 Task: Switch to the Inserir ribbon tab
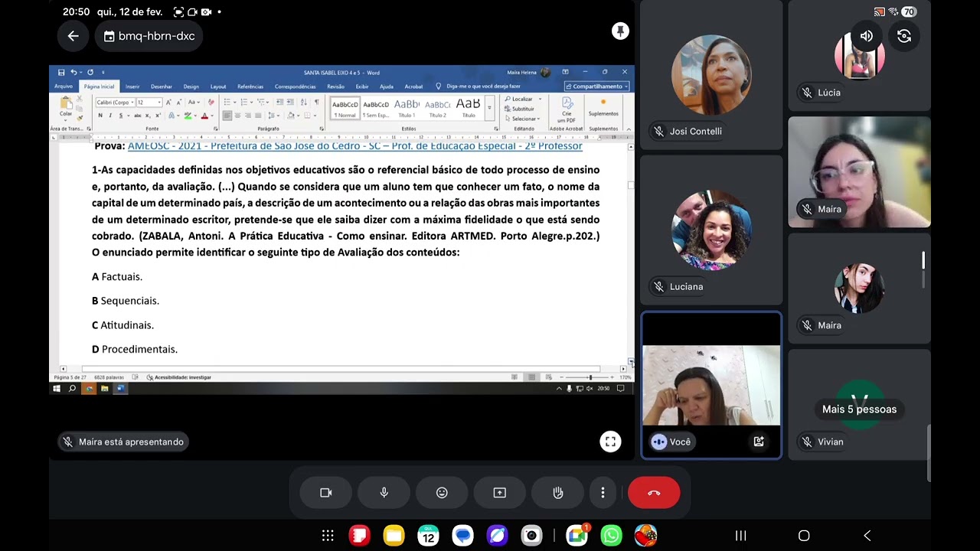click(132, 86)
